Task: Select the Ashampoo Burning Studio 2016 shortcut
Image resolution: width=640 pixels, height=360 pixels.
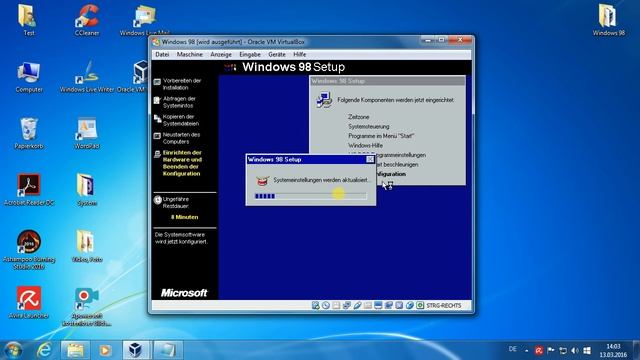Action: click(x=29, y=250)
